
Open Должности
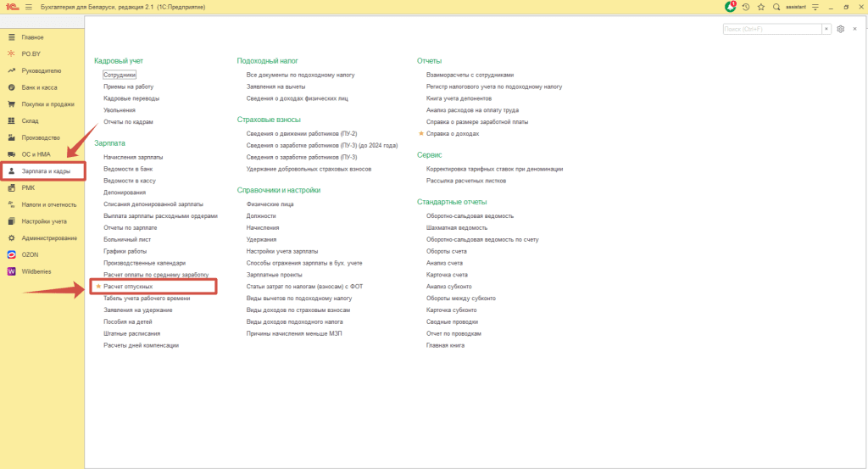pos(261,216)
